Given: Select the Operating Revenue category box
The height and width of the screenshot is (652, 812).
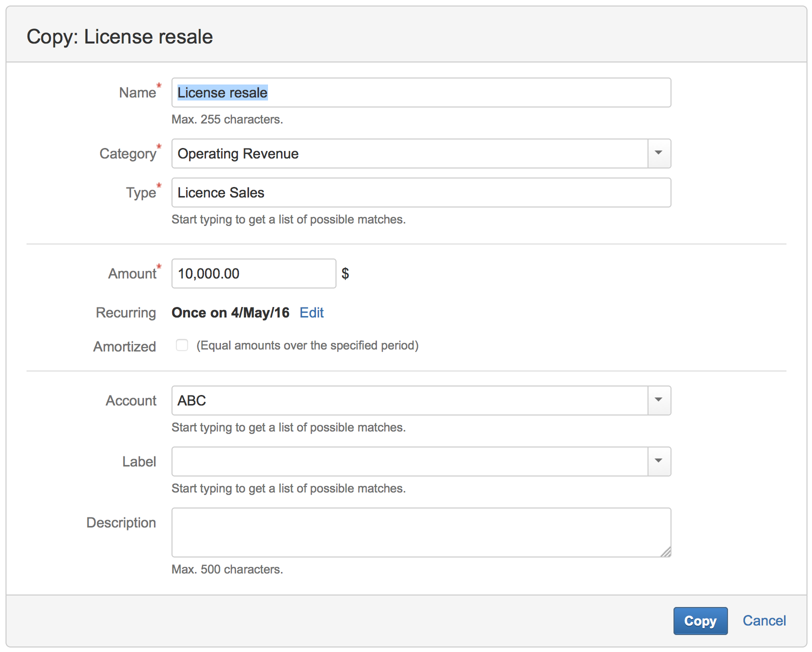Looking at the screenshot, I should click(x=409, y=153).
